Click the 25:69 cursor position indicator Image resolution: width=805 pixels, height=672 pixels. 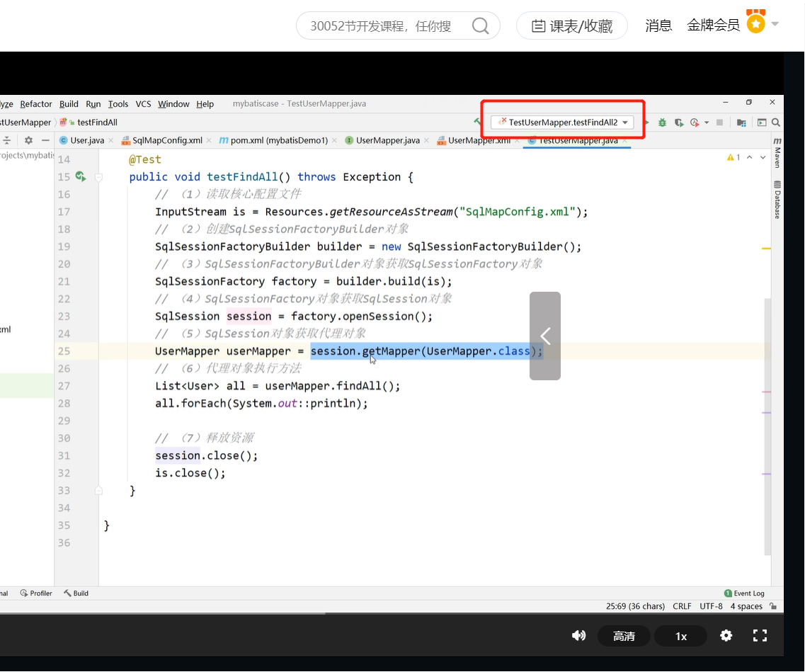635,606
